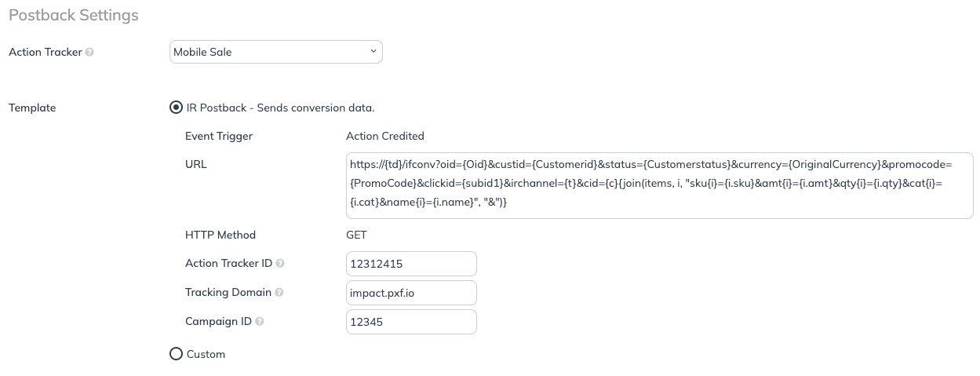
Task: Click the Tracking Domain field impact.pxf.io
Action: tap(410, 293)
